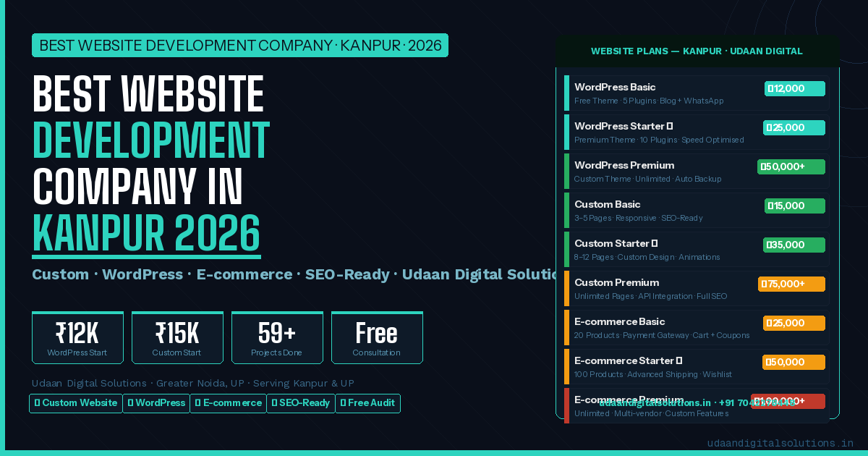Viewport: 868px width, 456px height.
Task: Click the top banner tag reading Kanpur 2026
Action: (x=240, y=46)
